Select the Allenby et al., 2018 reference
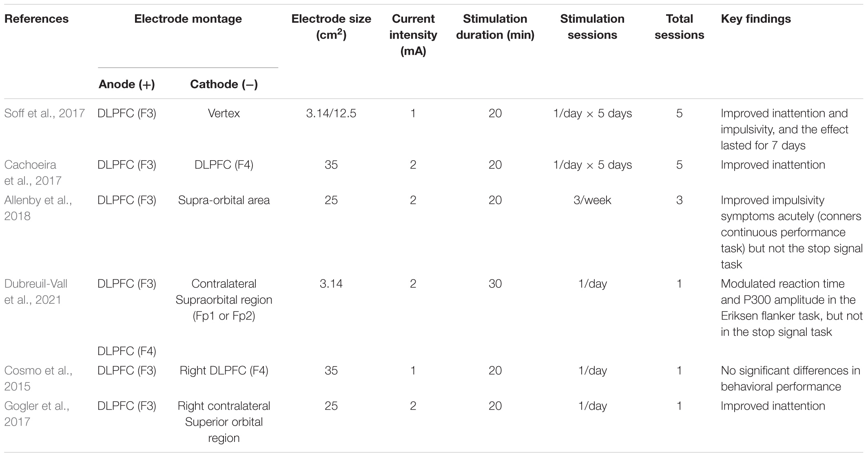This screenshot has height=457, width=868. pyautogui.click(x=38, y=208)
